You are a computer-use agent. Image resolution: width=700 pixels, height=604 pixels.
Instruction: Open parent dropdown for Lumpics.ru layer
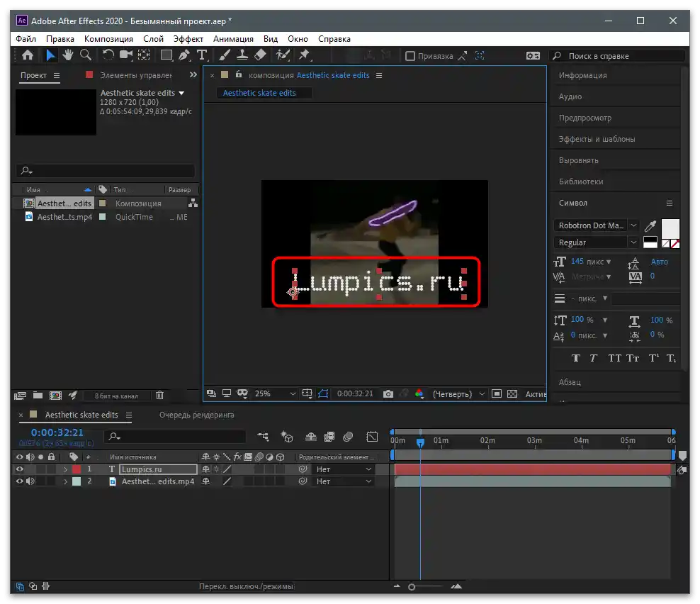[343, 469]
